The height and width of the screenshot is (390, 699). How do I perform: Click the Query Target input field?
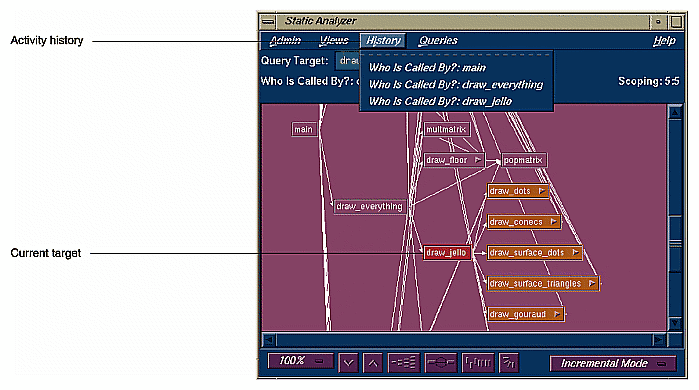[348, 61]
